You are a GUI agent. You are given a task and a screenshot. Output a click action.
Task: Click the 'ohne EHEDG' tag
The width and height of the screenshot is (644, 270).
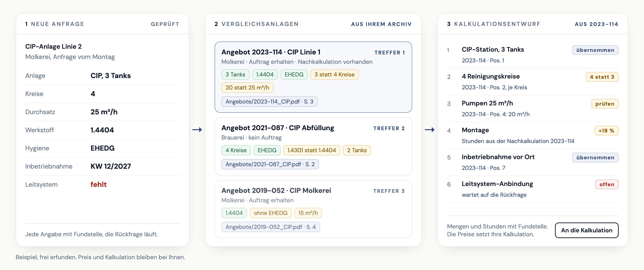pos(270,213)
